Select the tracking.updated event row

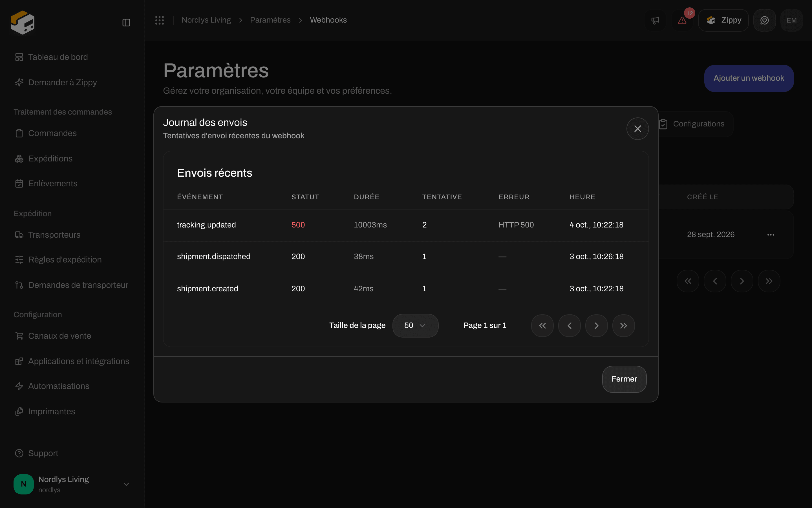[406, 225]
